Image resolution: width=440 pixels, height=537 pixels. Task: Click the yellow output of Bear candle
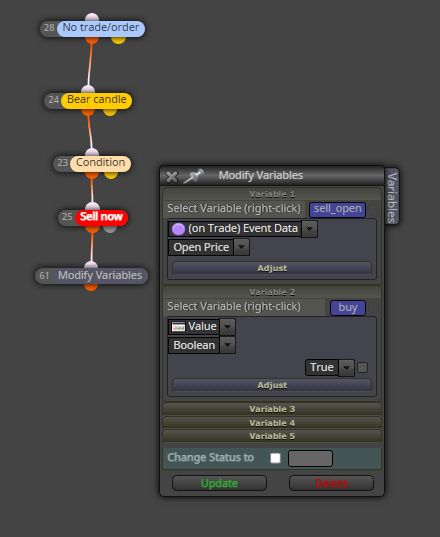click(x=110, y=112)
